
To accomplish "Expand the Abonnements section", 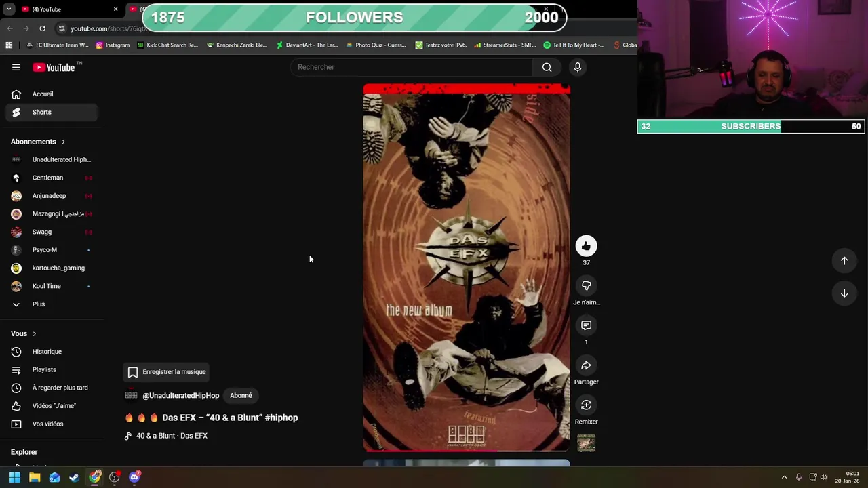I will click(x=38, y=142).
